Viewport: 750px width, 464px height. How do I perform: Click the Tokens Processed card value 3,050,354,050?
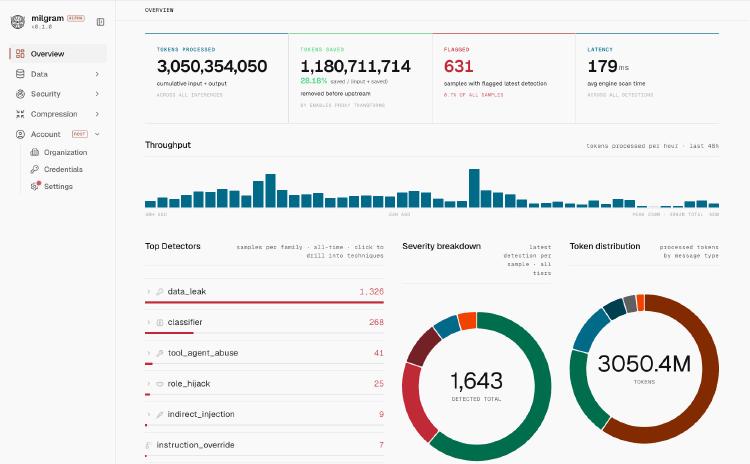coord(212,66)
